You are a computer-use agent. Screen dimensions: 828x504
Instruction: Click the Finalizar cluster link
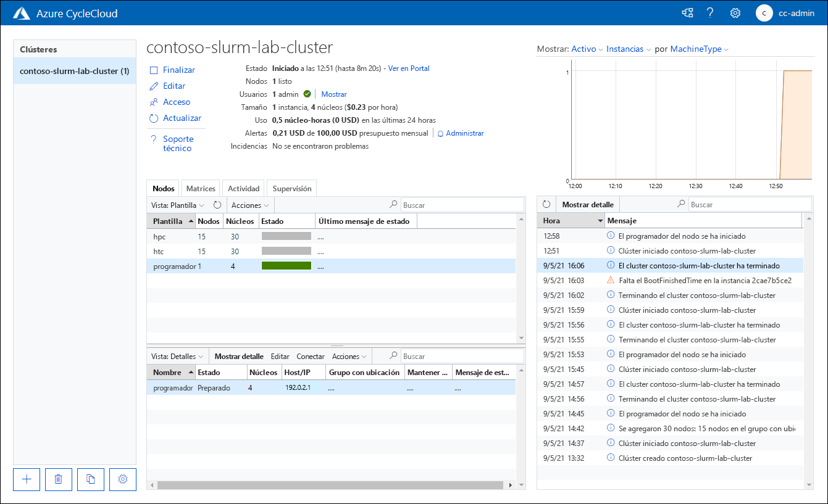178,70
